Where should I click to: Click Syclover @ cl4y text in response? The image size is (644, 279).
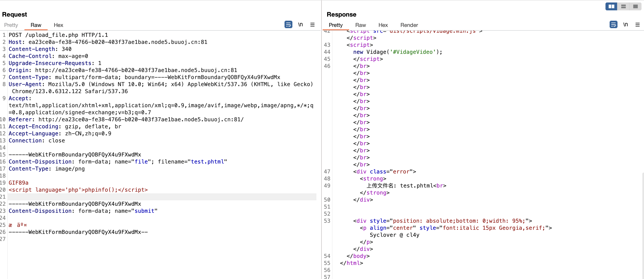pyautogui.click(x=394, y=235)
